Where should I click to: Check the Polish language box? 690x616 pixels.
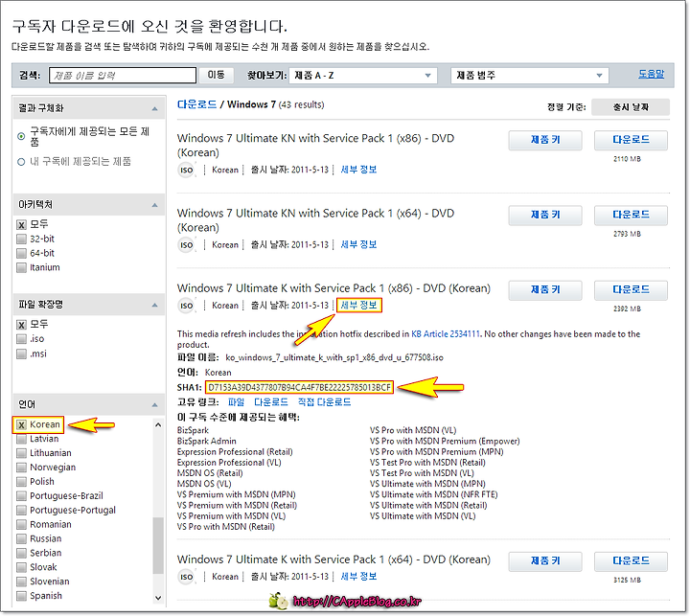[21, 482]
